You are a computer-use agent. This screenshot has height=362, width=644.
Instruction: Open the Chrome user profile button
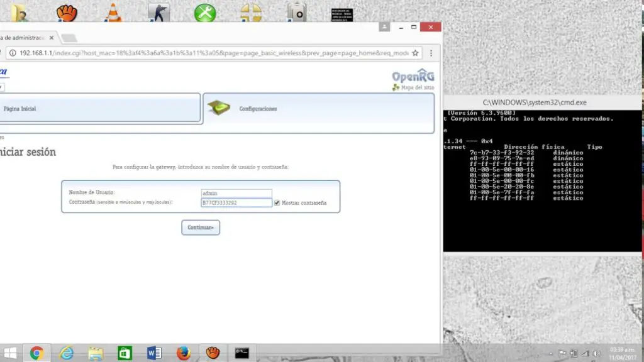(x=384, y=27)
